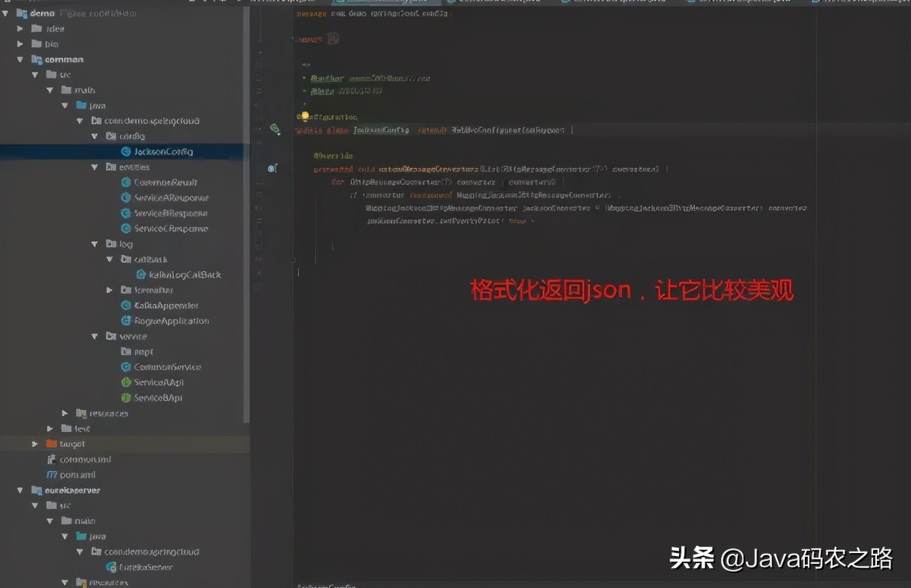
Task: Click the @Override annotation in the editor
Action: pyautogui.click(x=333, y=156)
